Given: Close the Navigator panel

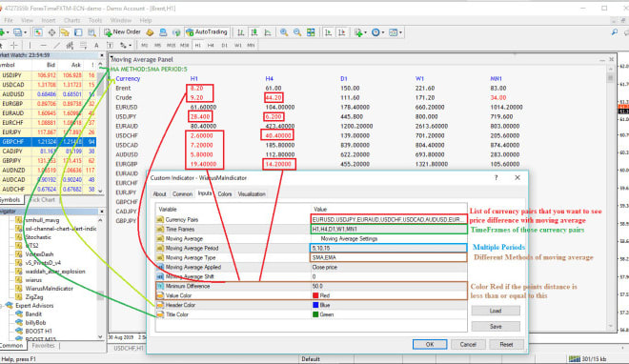Looking at the screenshot, I should point(101,212).
